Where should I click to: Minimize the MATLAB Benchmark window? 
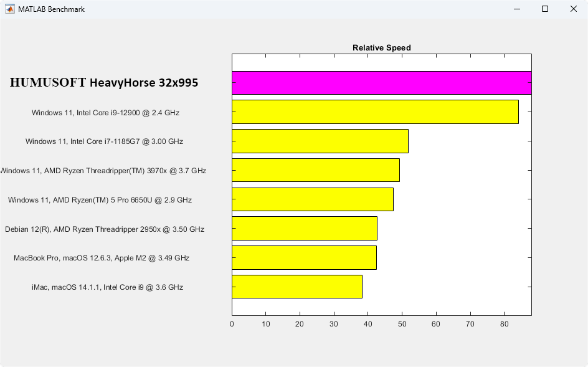tap(517, 9)
